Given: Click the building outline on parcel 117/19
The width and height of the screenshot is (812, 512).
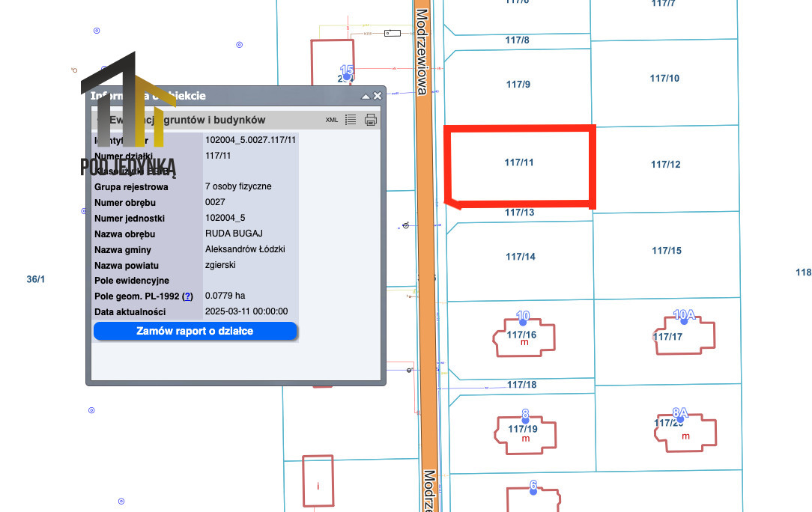Looking at the screenshot, I should click(526, 435).
